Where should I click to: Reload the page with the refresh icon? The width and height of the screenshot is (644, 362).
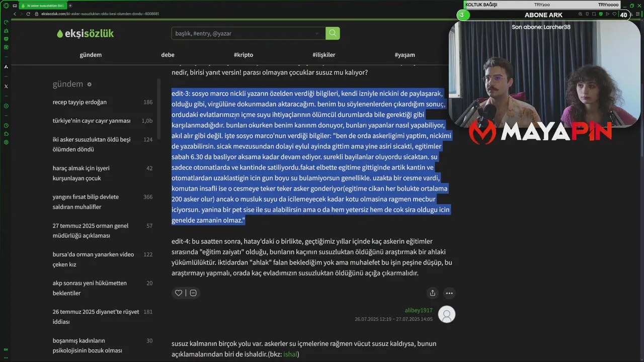pyautogui.click(x=28, y=14)
